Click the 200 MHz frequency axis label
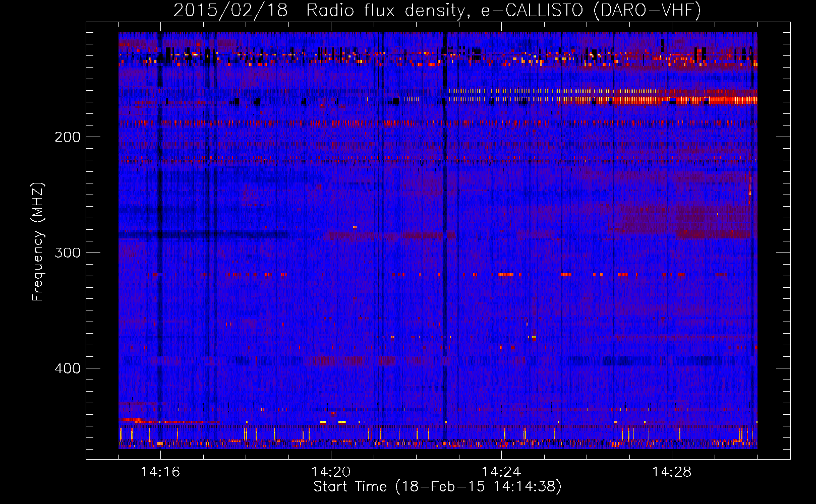The width and height of the screenshot is (816, 504). tap(68, 137)
